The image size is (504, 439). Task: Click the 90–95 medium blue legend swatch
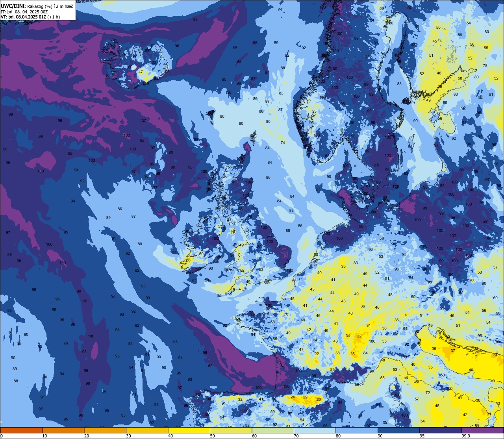[398, 430]
